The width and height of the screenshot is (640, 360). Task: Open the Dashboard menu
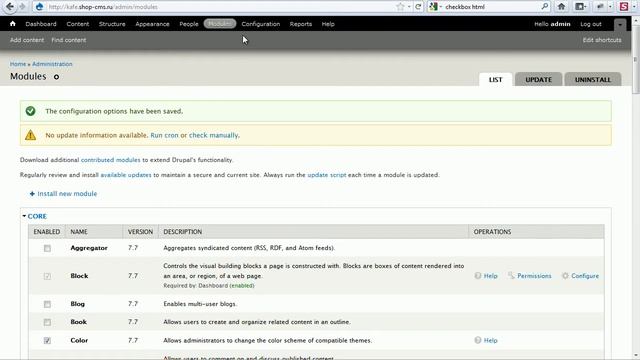pos(41,24)
